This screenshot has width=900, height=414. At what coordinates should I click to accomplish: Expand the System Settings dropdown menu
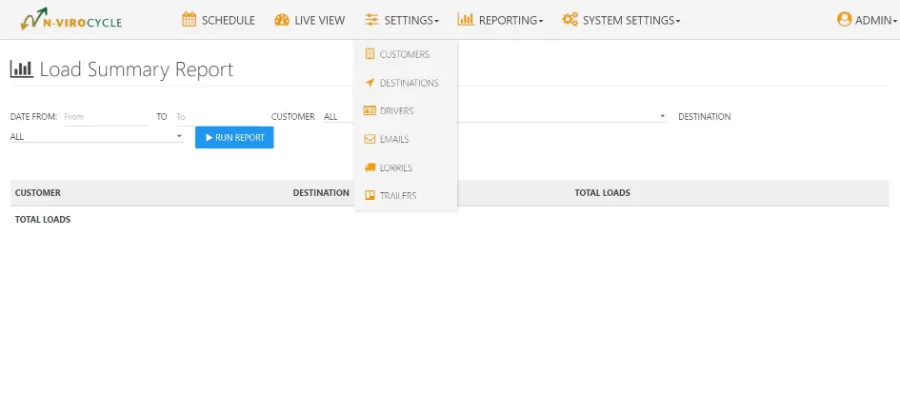click(621, 20)
